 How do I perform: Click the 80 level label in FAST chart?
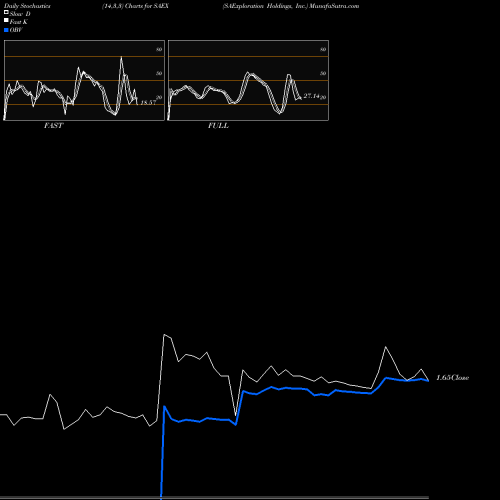[159, 49]
